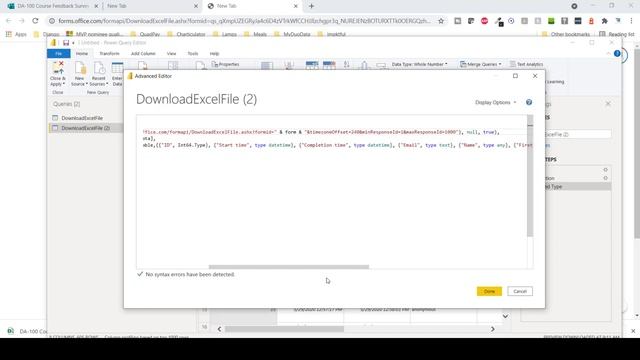Click the Close & Apply ribbon icon
This screenshot has height=360, width=640.
pos(58,73)
